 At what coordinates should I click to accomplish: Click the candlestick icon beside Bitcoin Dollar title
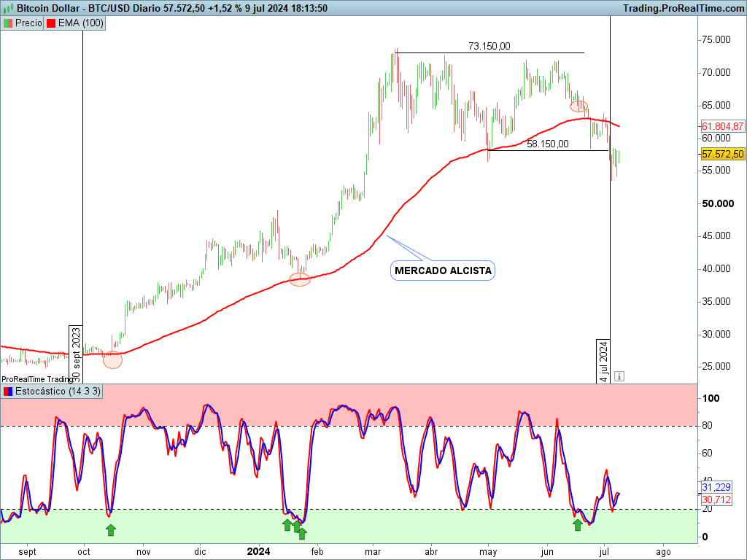9,8
